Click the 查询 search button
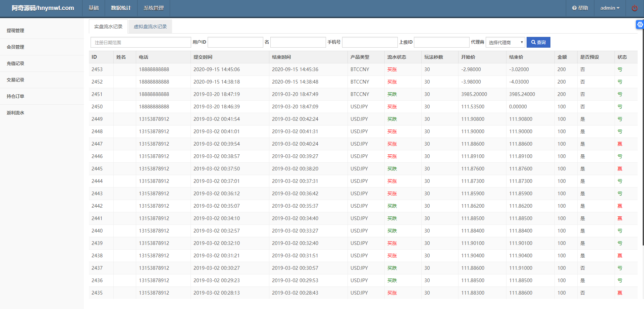Viewport: 644px width, 309px height. [538, 42]
